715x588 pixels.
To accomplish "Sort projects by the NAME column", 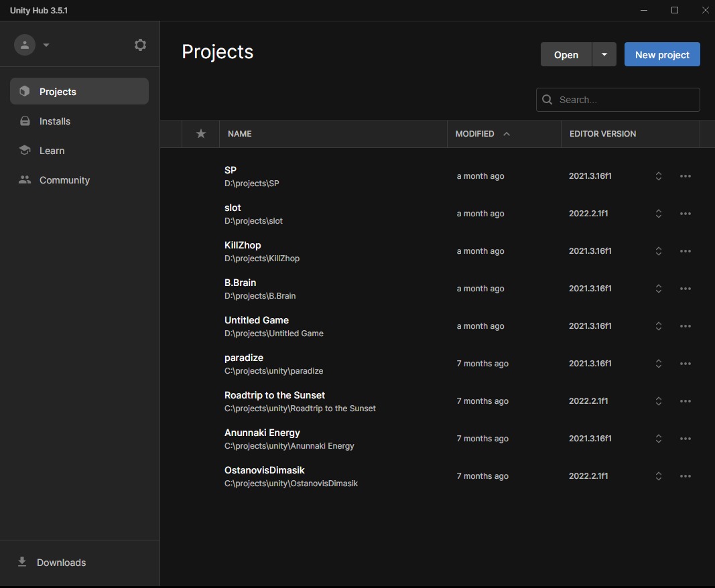I will (x=240, y=133).
